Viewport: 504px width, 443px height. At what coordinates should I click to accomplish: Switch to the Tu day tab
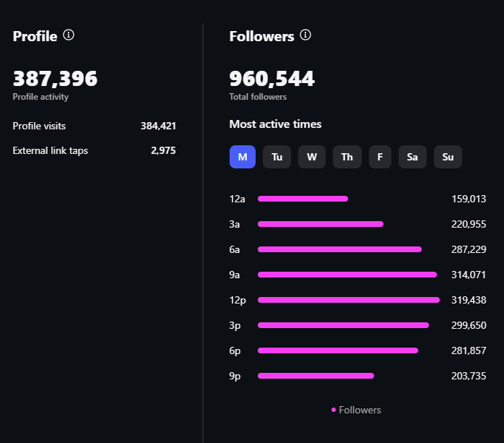277,157
